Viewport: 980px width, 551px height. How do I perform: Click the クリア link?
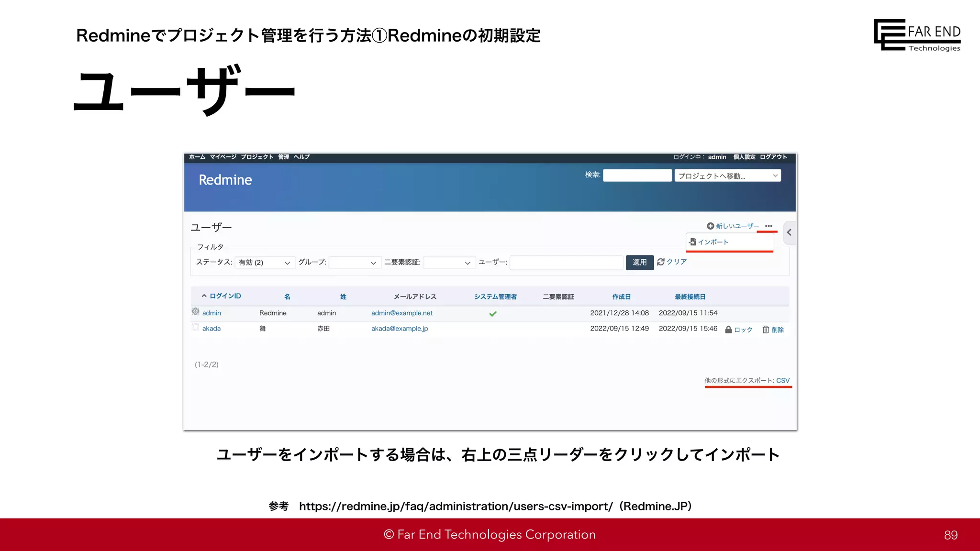pos(677,262)
